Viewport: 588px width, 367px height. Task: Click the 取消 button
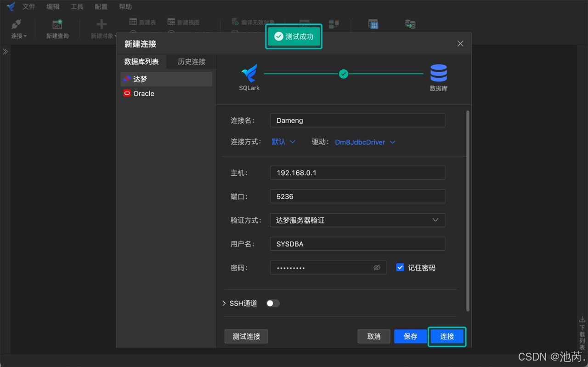point(374,337)
